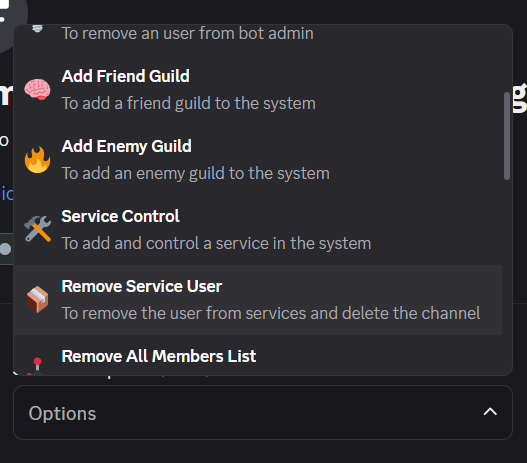Click the dropdown list scrollbar thumb
Screen dimensions: 527x463
pyautogui.click(x=507, y=136)
